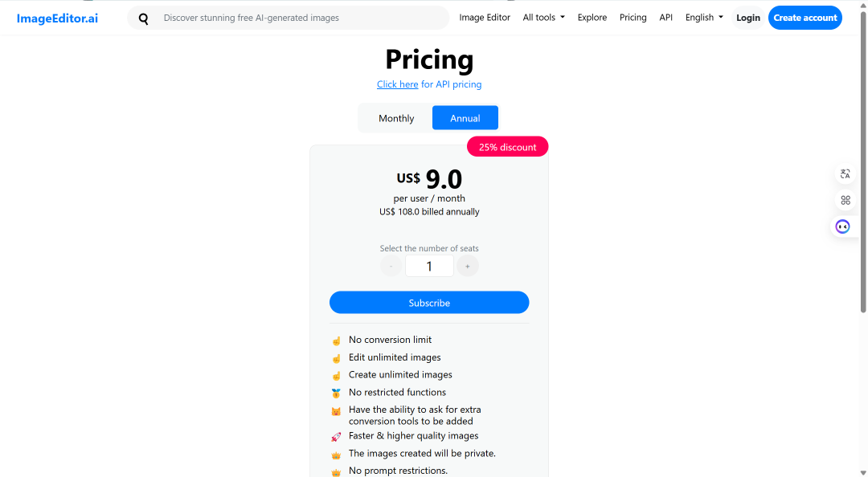Focus the seat count input field
Screen dimensions: 868x477
click(429, 266)
